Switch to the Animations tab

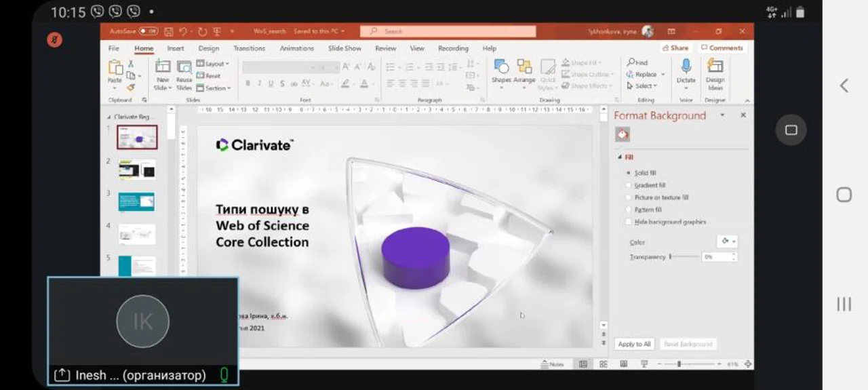coord(297,48)
